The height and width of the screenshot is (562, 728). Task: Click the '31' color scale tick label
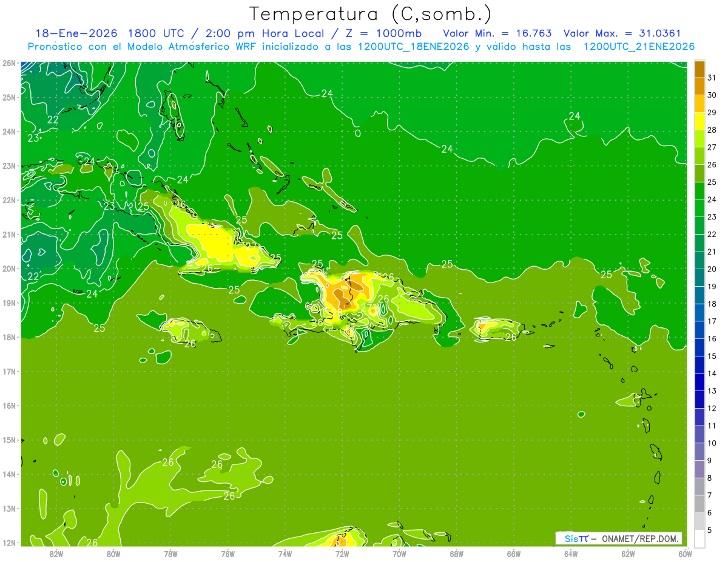pos(712,78)
